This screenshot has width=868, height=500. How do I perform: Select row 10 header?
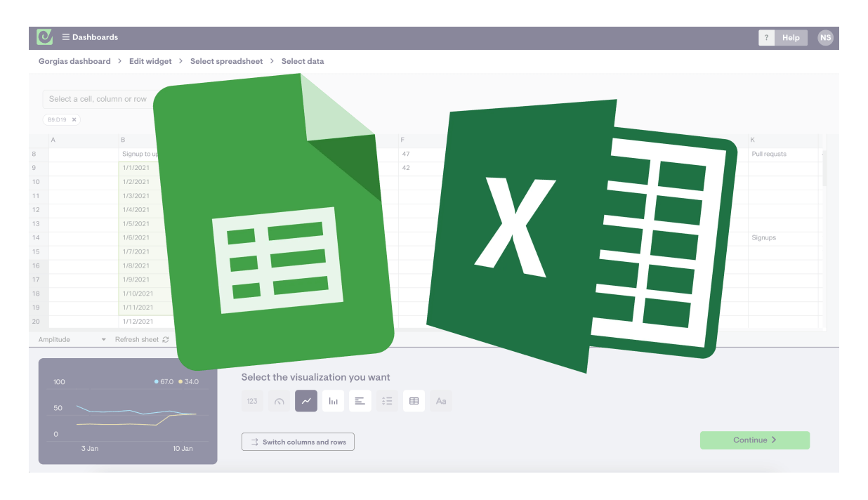39,183
